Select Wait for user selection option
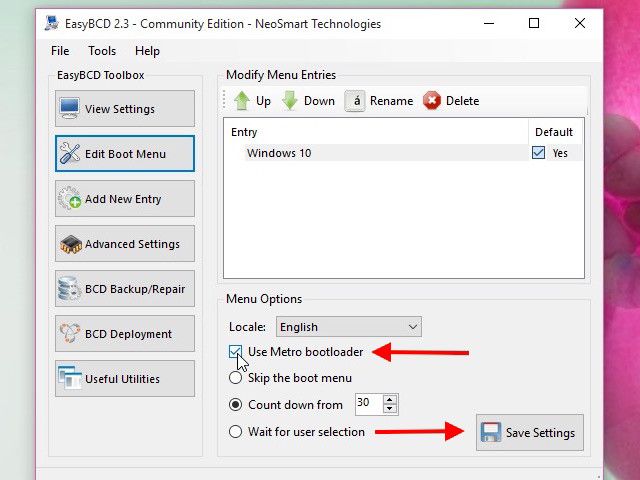The width and height of the screenshot is (640, 480). click(x=236, y=431)
